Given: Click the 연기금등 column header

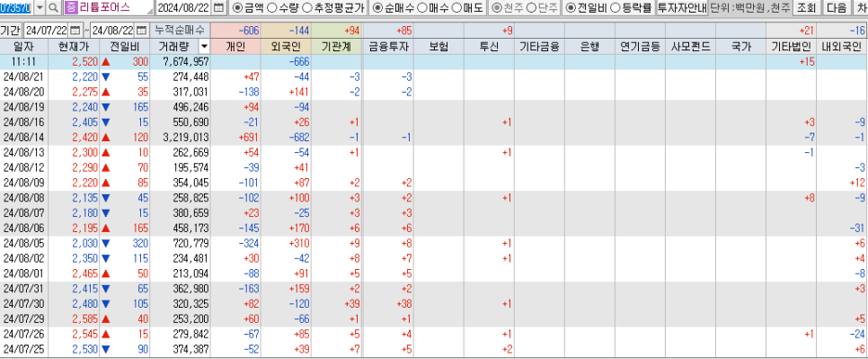Looking at the screenshot, I should (640, 47).
